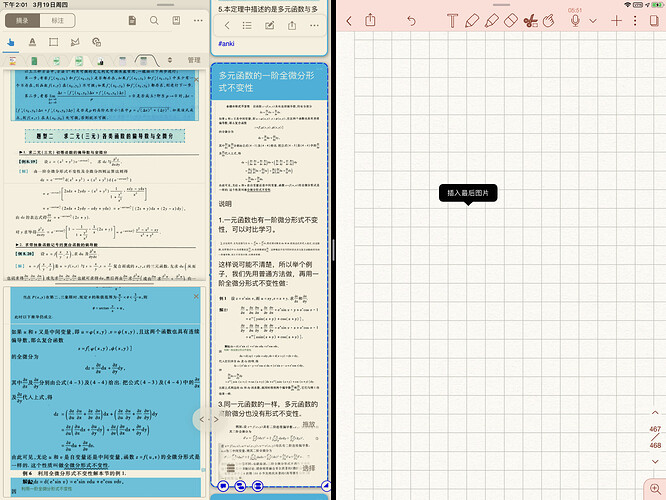
Task: Go back in the note card toolbar
Action: coord(227,25)
